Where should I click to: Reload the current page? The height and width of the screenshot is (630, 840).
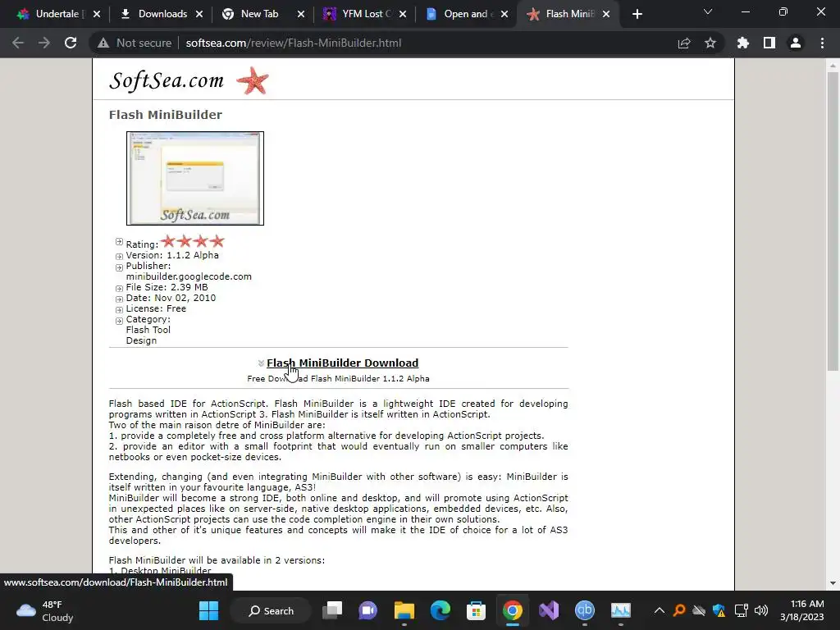(71, 43)
